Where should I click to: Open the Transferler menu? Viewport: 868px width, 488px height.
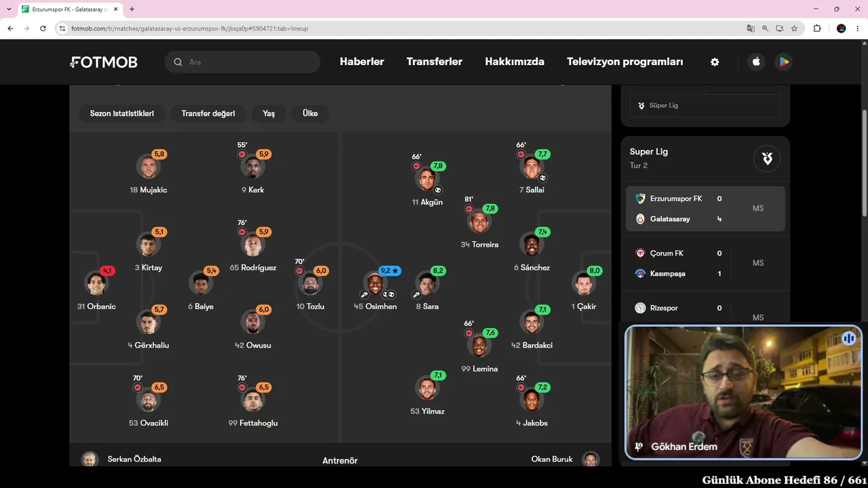[x=435, y=62]
